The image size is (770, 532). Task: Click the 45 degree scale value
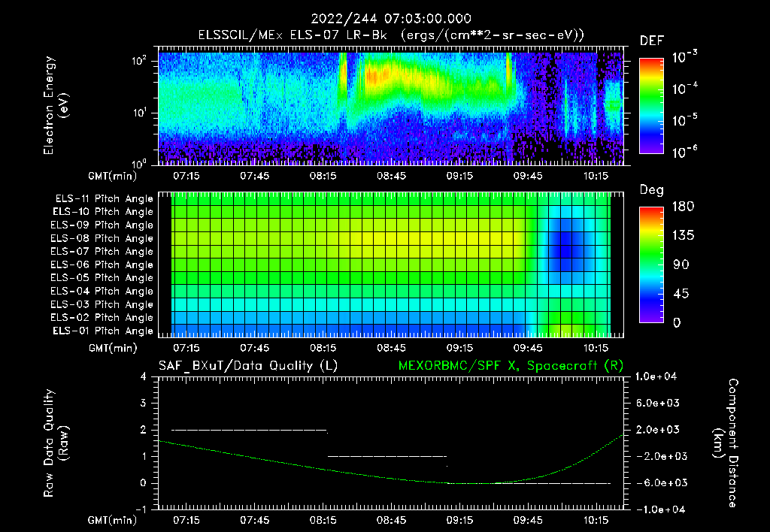point(681,294)
